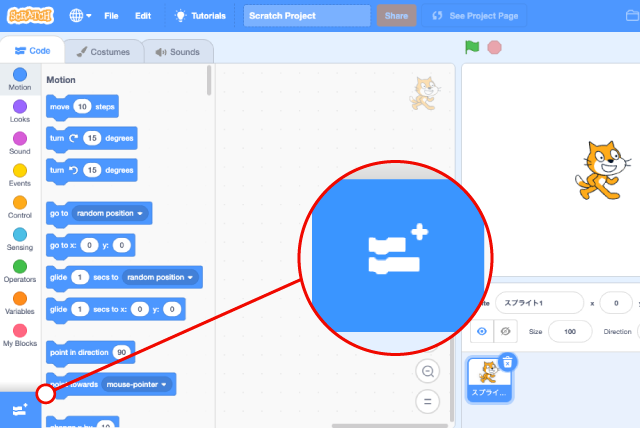Screen dimensions: 640x430
Task: Click the Add Extension button
Action: coord(20,410)
